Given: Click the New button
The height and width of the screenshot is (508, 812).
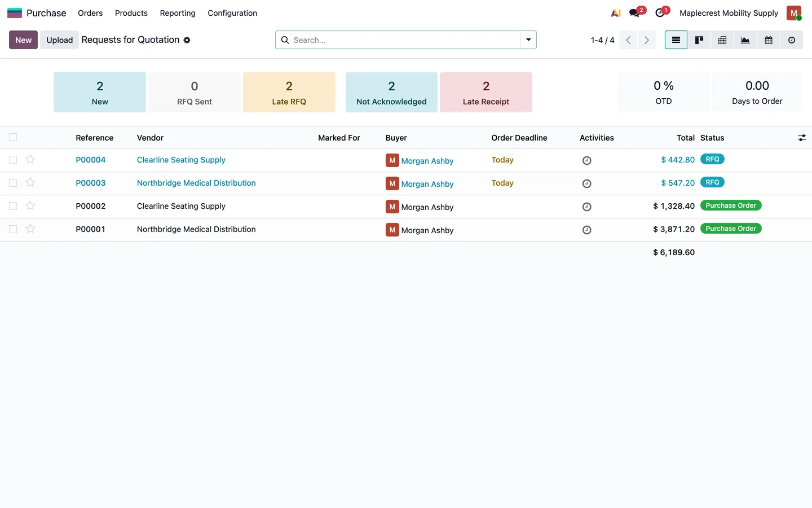Looking at the screenshot, I should (x=24, y=40).
